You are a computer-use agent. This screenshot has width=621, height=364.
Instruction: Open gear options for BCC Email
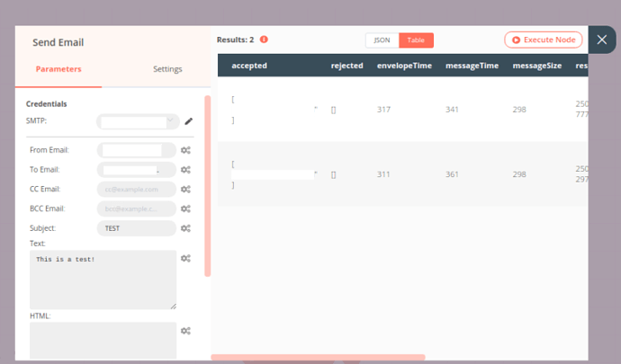click(x=185, y=209)
